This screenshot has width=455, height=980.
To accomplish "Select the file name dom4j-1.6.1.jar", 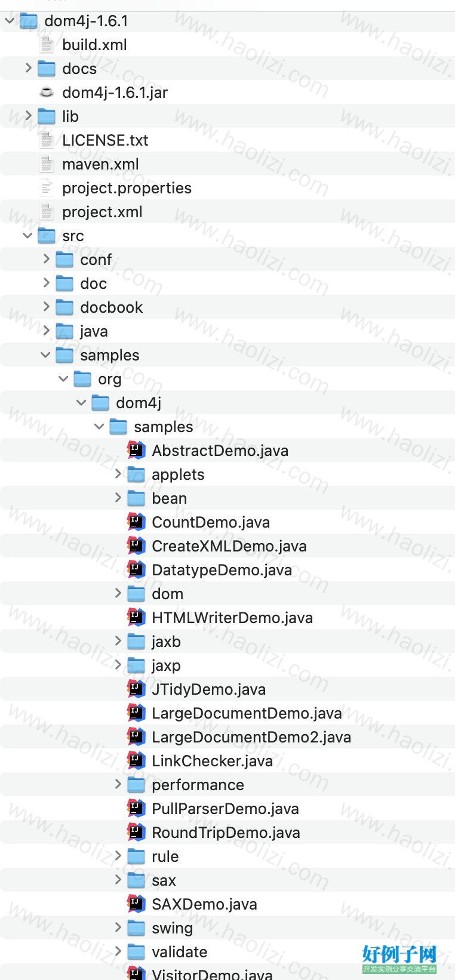I will (x=115, y=93).
